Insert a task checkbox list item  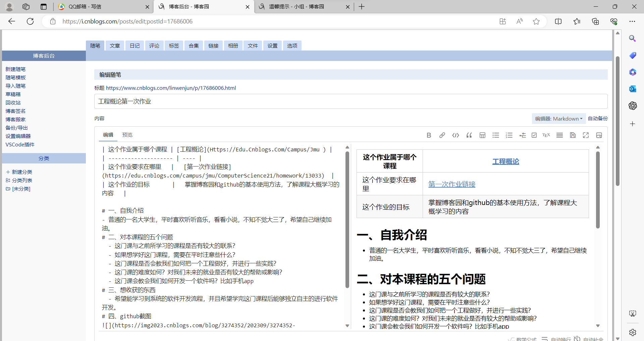pyautogui.click(x=534, y=135)
